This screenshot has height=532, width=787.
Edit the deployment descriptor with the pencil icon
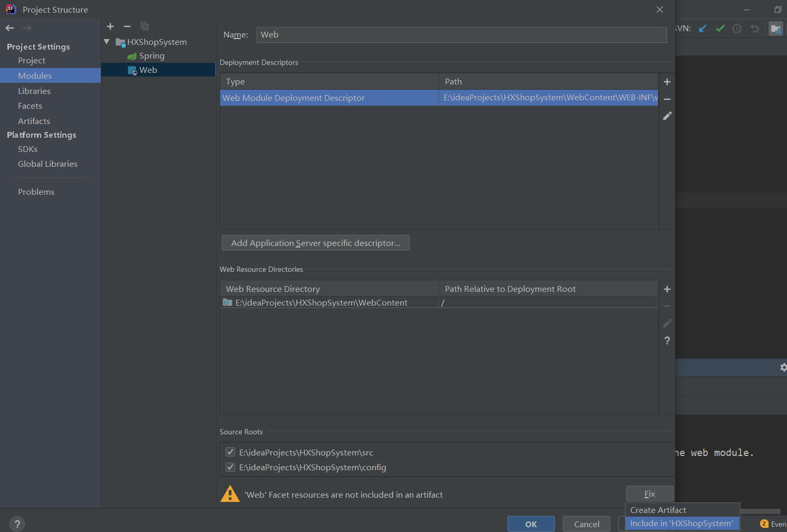click(x=667, y=116)
